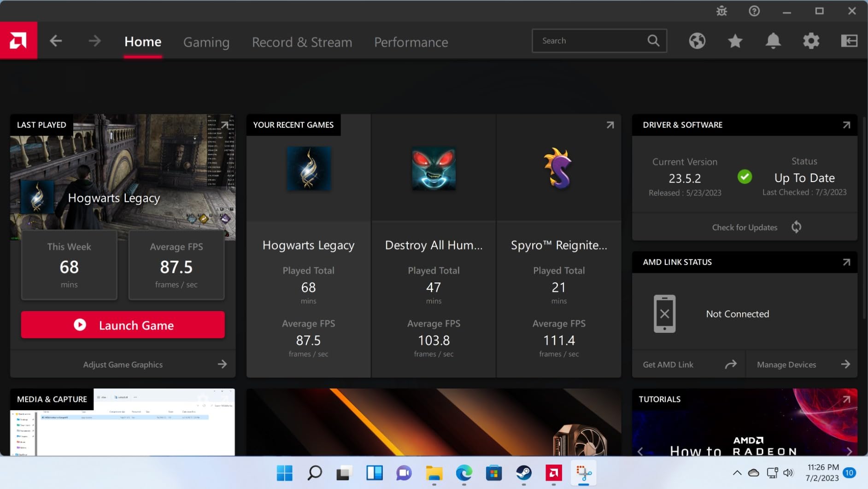
Task: Switch to the Gaming tab
Action: pos(206,42)
